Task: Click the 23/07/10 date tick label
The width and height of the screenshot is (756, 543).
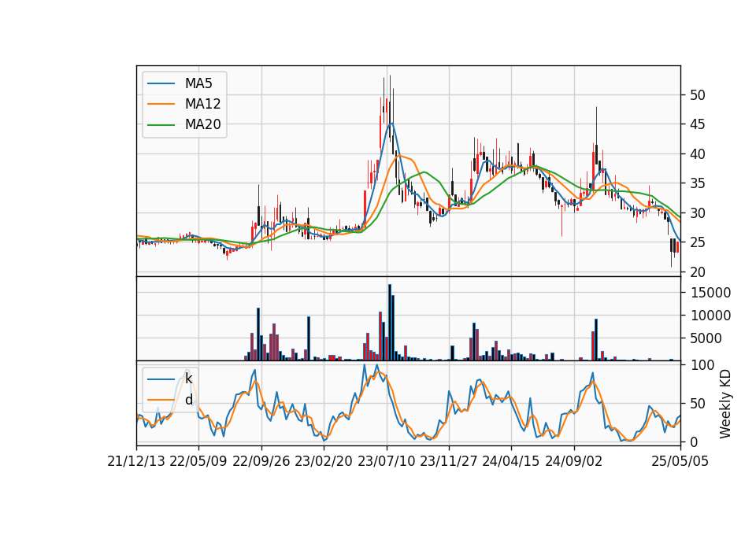Action: coord(386,461)
